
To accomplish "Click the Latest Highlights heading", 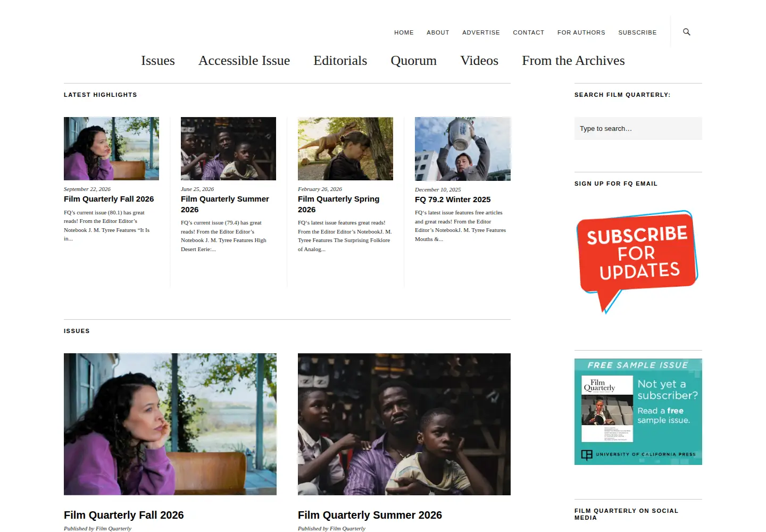I will coord(101,95).
